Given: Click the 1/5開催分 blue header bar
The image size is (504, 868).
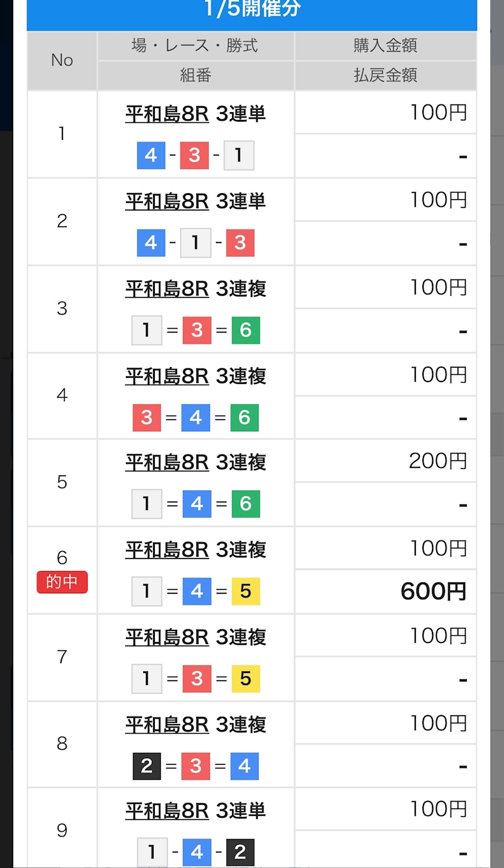Looking at the screenshot, I should (252, 11).
